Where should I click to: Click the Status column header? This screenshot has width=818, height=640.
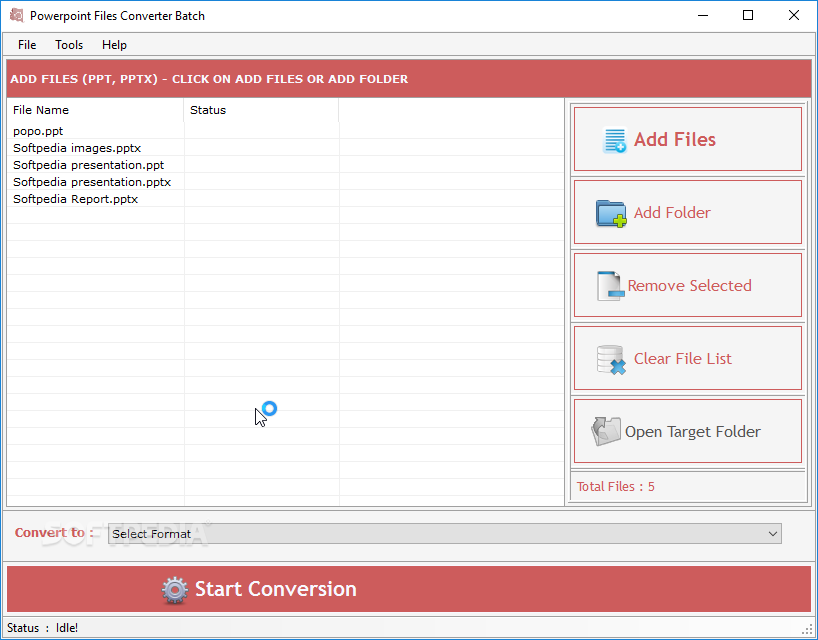(x=261, y=110)
